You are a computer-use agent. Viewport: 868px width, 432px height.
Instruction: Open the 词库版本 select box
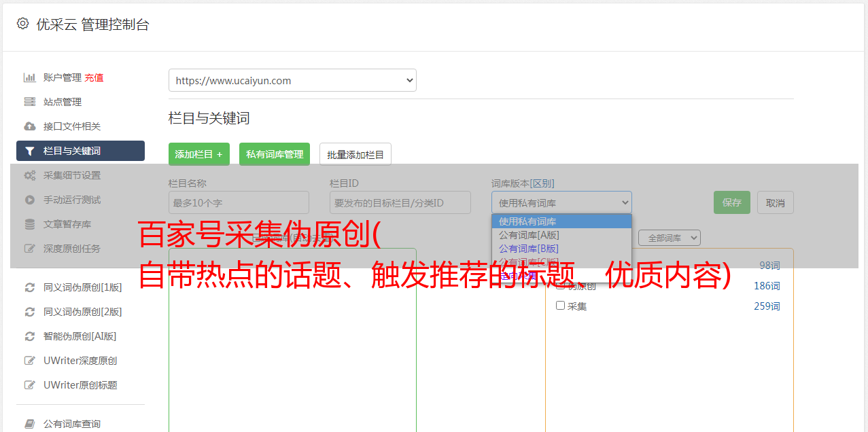click(561, 202)
